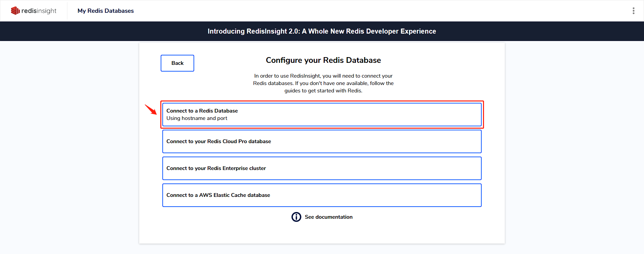Viewport: 644px width, 254px height.
Task: Click the Using hostname and port subtitle
Action: (197, 118)
